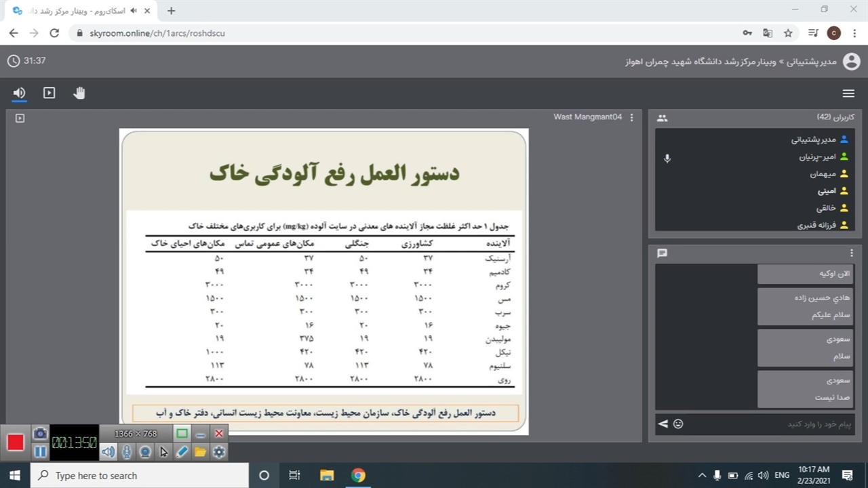Viewport: 868px width, 488px height.
Task: Pause the screen recording
Action: click(41, 451)
